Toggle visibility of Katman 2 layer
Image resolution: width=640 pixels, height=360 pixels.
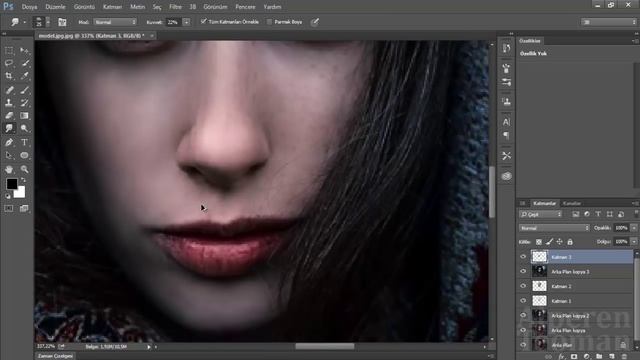523,286
